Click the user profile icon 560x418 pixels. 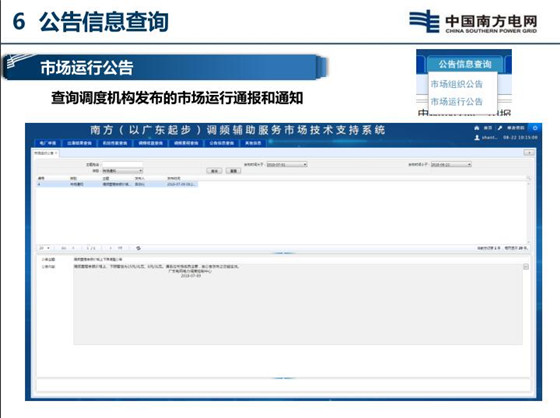click(x=477, y=137)
